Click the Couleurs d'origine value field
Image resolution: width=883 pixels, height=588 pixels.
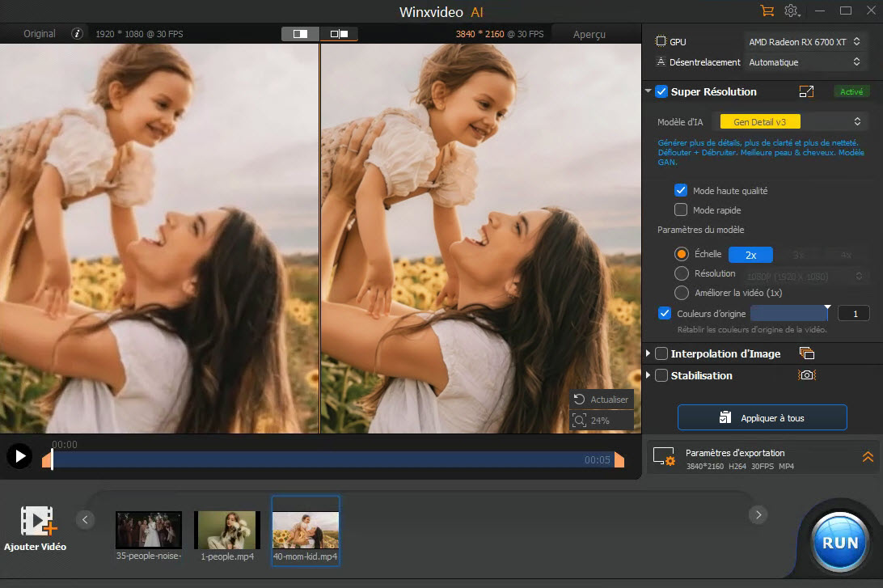[854, 313]
